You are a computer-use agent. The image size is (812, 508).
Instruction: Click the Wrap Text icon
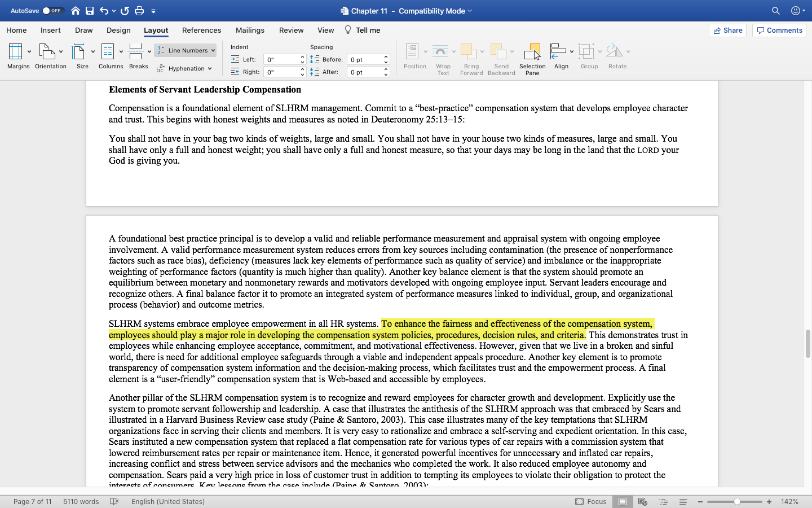tap(440, 51)
